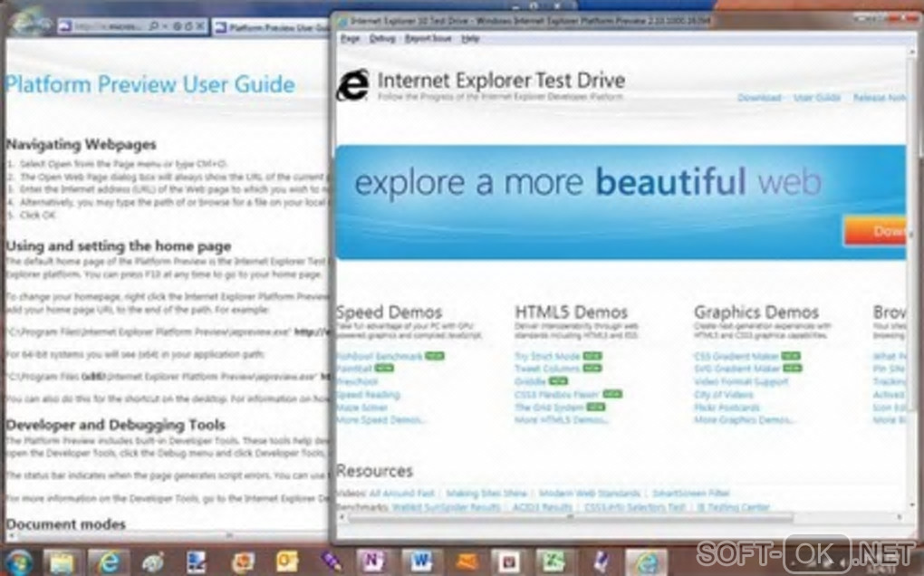Open the Maze Solver demo link
The height and width of the screenshot is (576, 924).
(x=361, y=408)
